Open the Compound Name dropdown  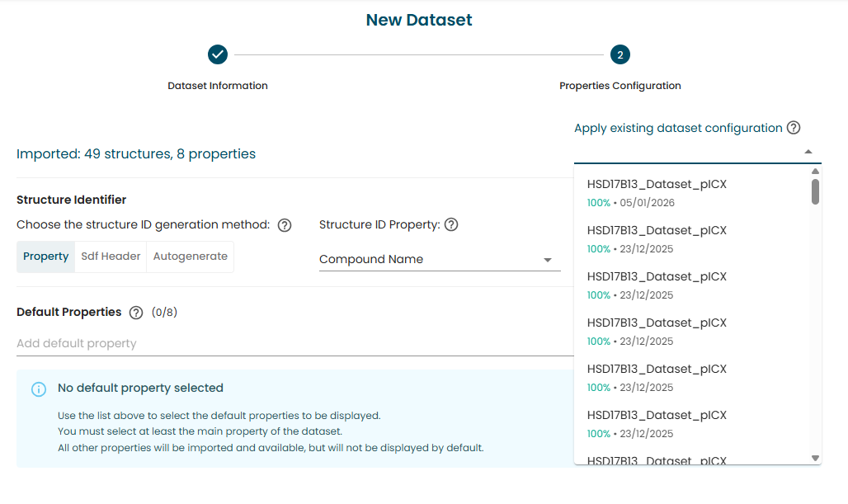[x=440, y=260]
